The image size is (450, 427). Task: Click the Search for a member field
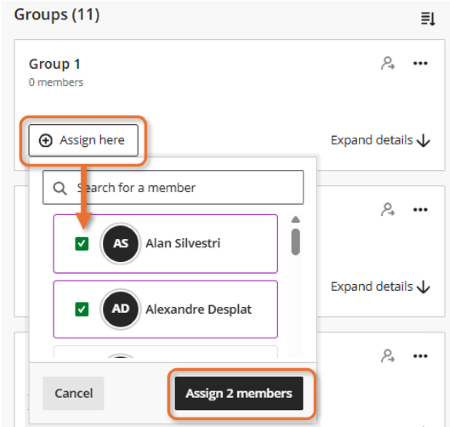(173, 187)
